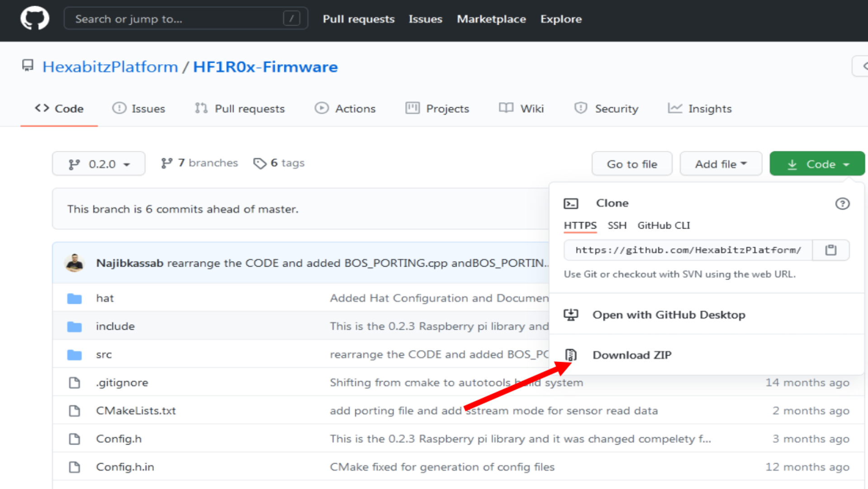Image resolution: width=868 pixels, height=489 pixels.
Task: Open the Marketplace menu item
Action: pos(491,19)
